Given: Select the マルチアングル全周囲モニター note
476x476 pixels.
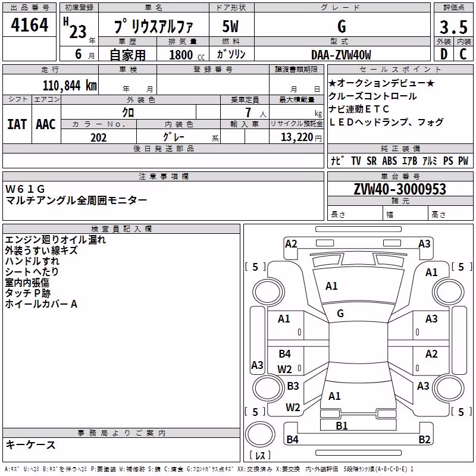Looking at the screenshot, I should 76,201.
